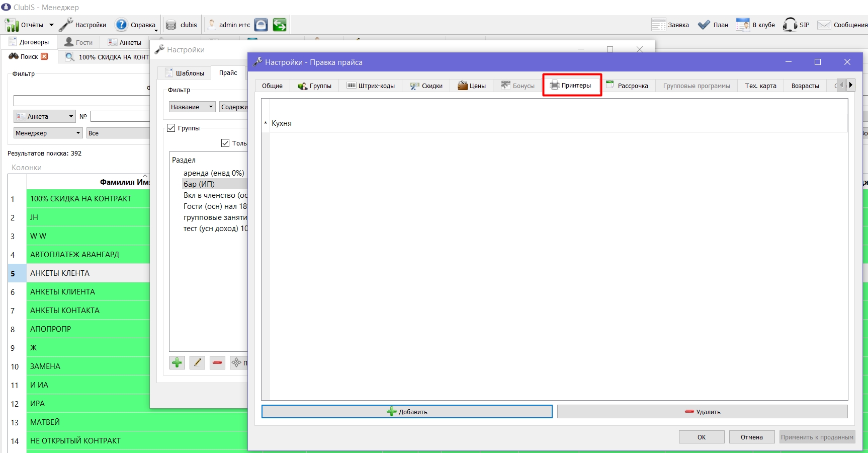
Task: Click the pencil edit-section icon
Action: tap(197, 362)
